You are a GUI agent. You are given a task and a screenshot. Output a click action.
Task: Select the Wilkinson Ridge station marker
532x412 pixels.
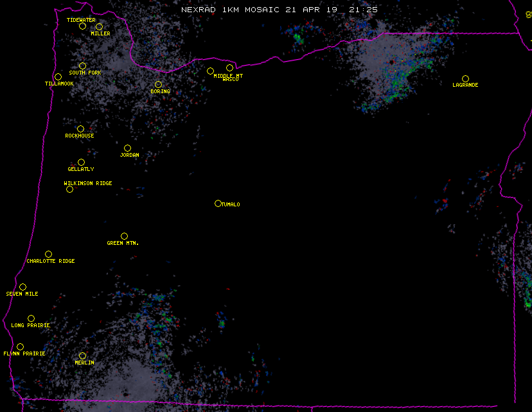click(69, 190)
